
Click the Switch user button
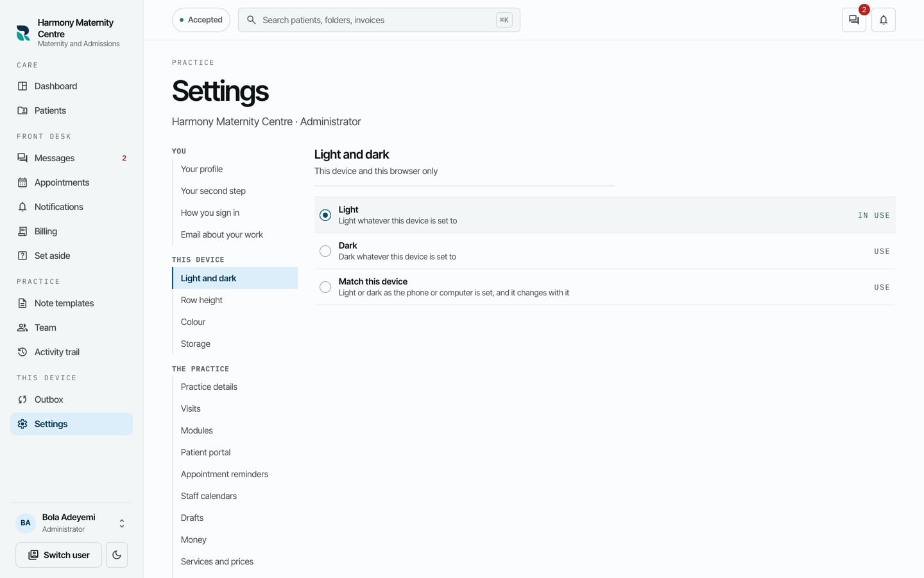pos(58,555)
